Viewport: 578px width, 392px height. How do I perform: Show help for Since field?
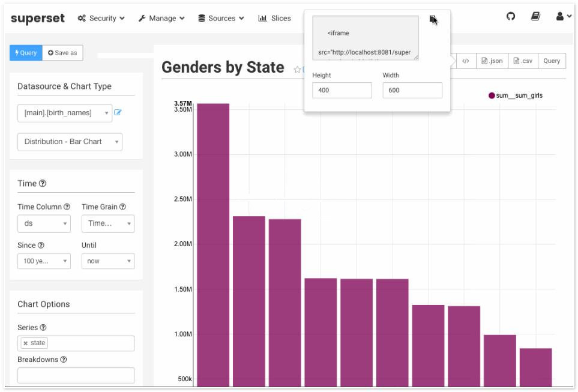(x=41, y=246)
